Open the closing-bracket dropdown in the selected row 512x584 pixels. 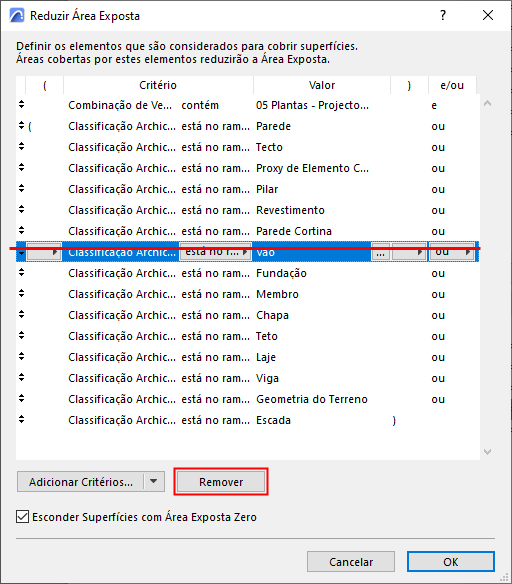click(409, 252)
